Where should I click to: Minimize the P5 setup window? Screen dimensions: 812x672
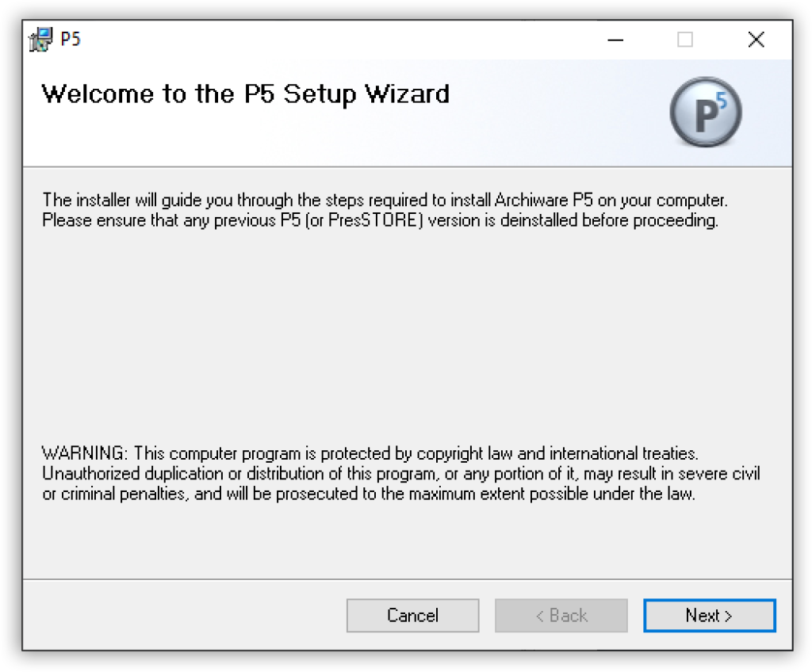click(x=615, y=40)
